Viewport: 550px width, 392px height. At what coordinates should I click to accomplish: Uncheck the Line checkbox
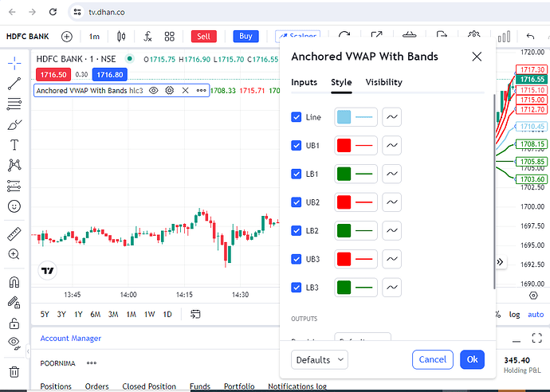(x=297, y=117)
